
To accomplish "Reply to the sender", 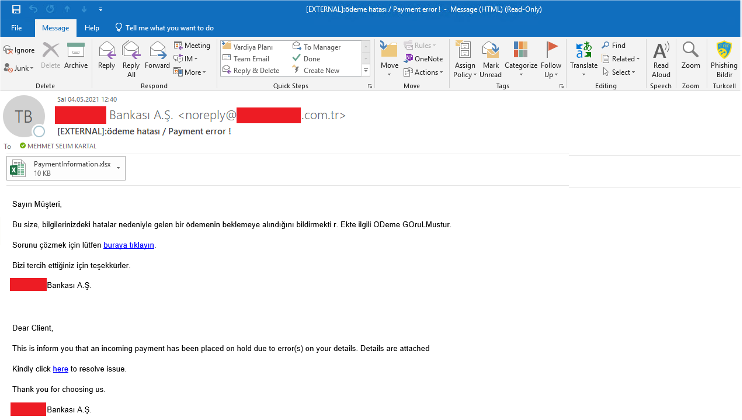I will pyautogui.click(x=106, y=55).
